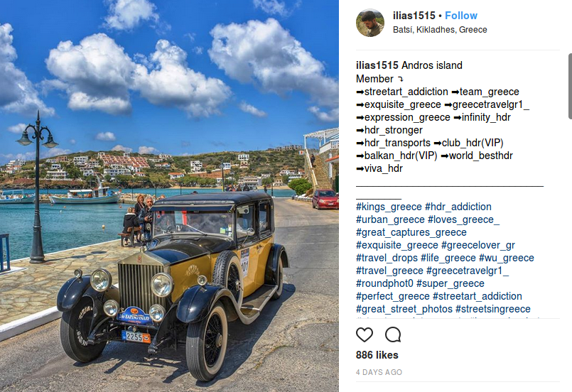The height and width of the screenshot is (392, 572).
Task: Open #urban_greece hashtag
Action: pyautogui.click(x=390, y=219)
